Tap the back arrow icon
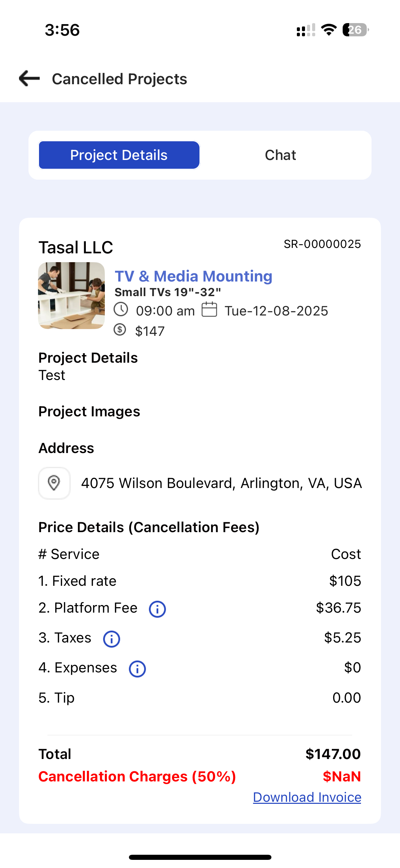The image size is (400, 868). (29, 78)
